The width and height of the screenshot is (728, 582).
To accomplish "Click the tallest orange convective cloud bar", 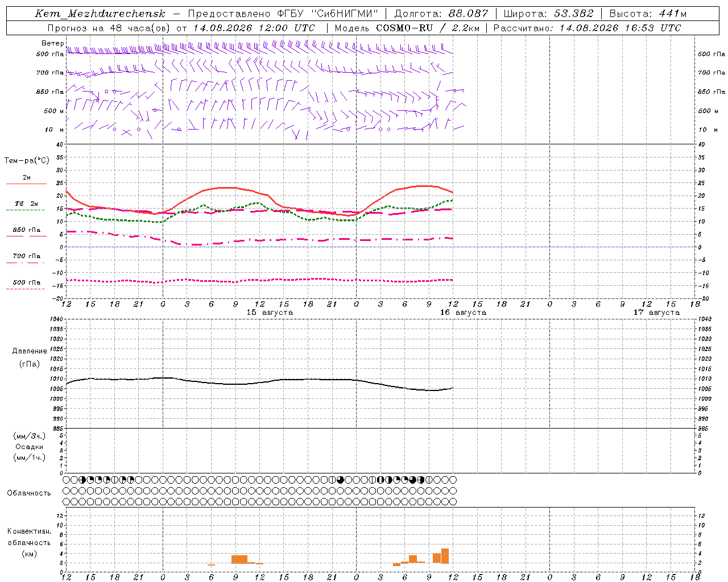I will tap(445, 556).
